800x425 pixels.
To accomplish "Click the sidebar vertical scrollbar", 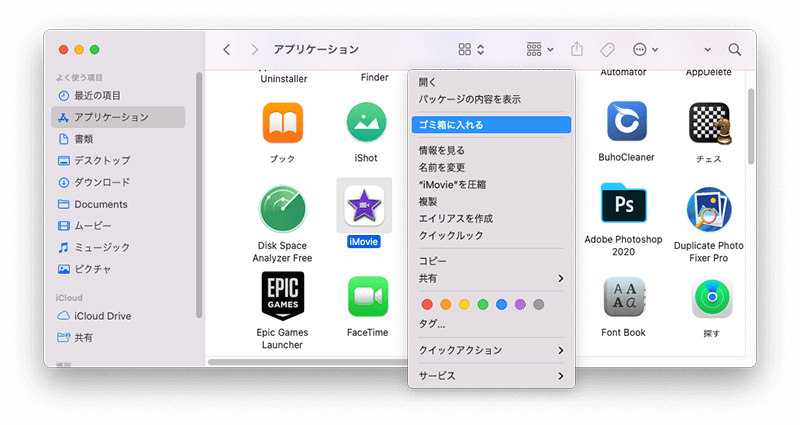I will [x=199, y=195].
